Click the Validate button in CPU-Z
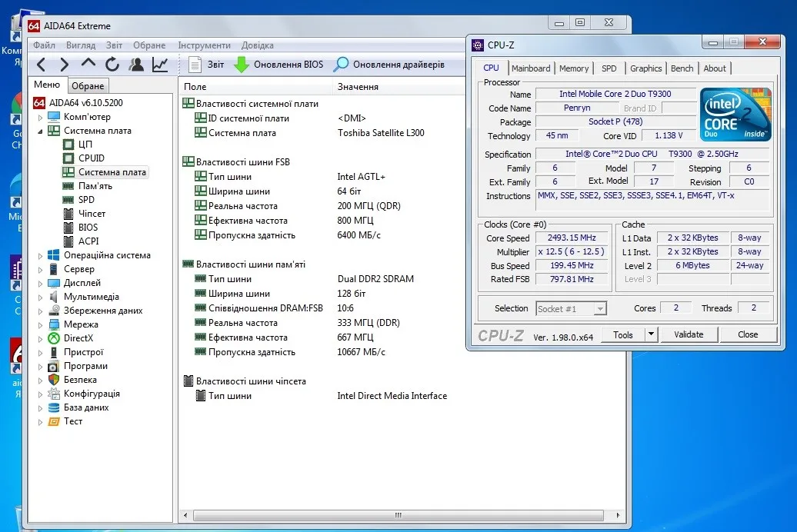This screenshot has height=532, width=797. click(x=689, y=334)
